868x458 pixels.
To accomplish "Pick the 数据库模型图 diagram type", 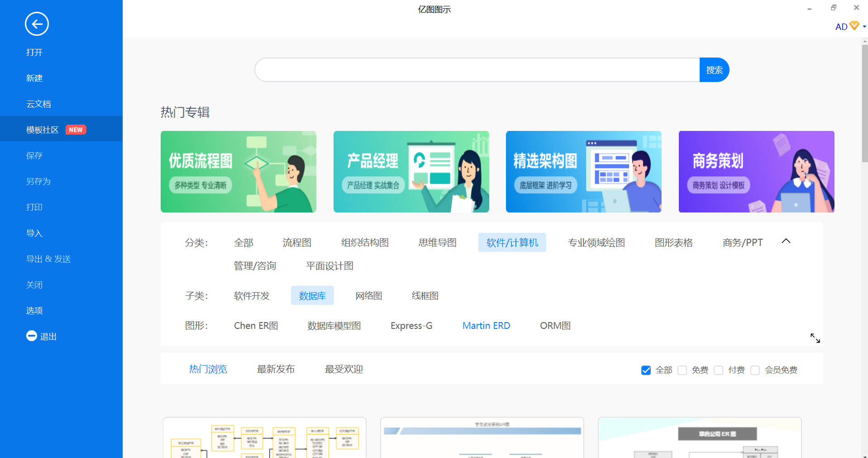I will (x=334, y=326).
